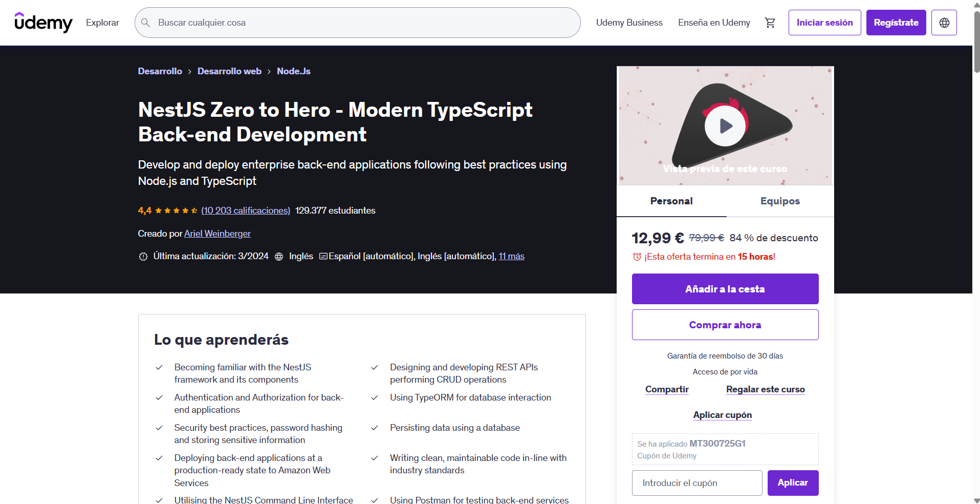The width and height of the screenshot is (980, 504).
Task: Open the Desarrollo web breadcrumb
Action: 229,71
